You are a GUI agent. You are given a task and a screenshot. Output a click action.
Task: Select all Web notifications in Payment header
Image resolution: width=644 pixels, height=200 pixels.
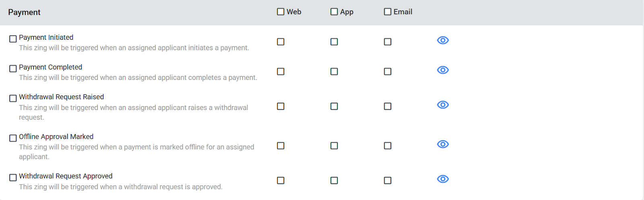pos(281,12)
